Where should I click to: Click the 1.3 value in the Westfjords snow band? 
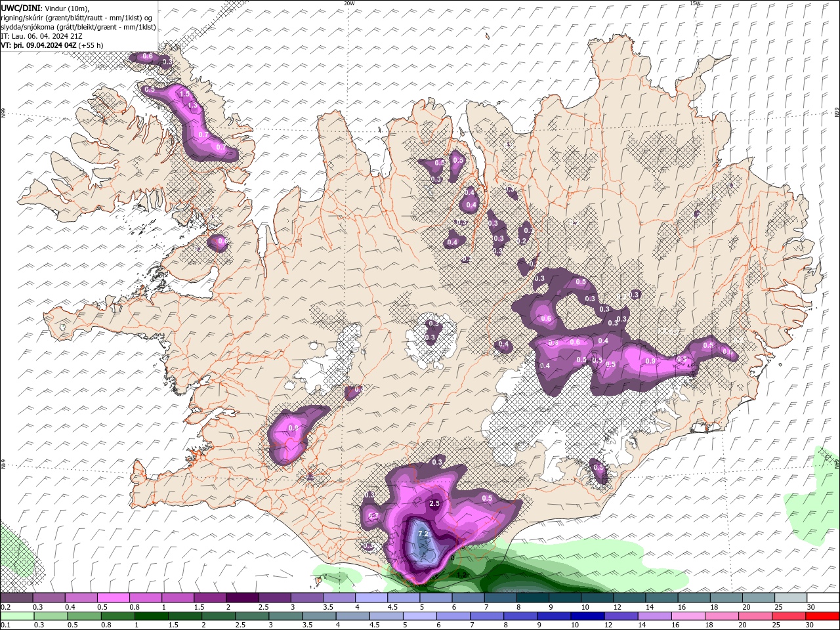click(192, 105)
